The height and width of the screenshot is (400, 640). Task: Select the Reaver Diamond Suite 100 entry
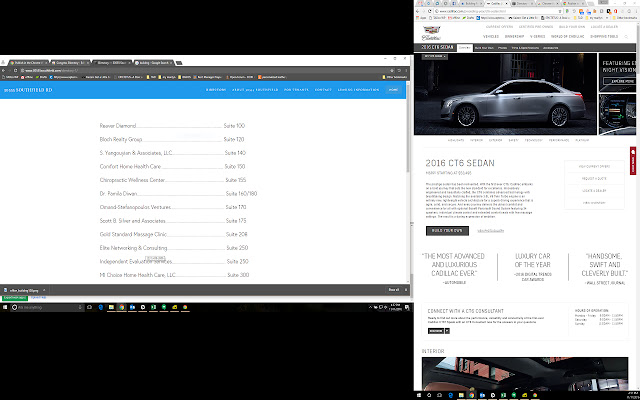click(172, 126)
